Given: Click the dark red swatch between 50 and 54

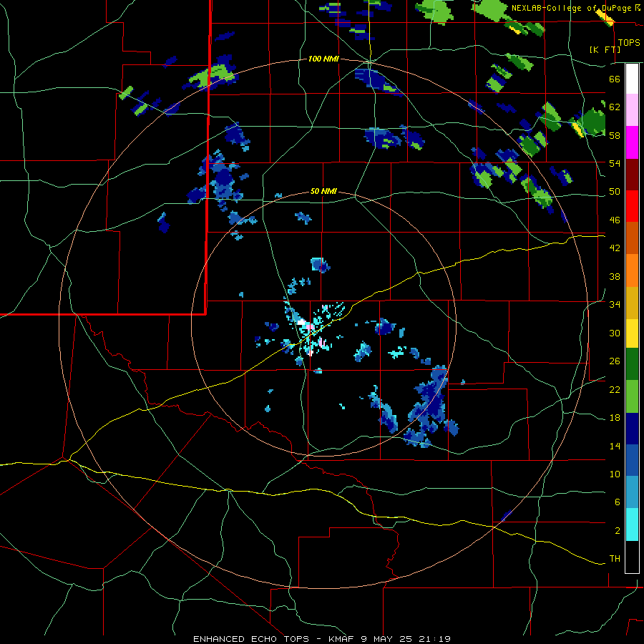Looking at the screenshot, I should (x=632, y=175).
